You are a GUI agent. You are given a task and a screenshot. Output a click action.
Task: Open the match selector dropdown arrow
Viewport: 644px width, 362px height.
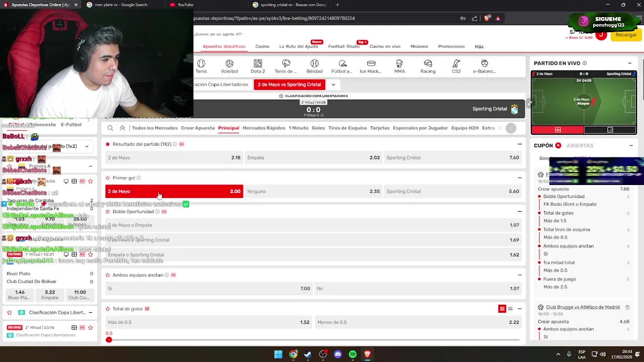point(333,84)
